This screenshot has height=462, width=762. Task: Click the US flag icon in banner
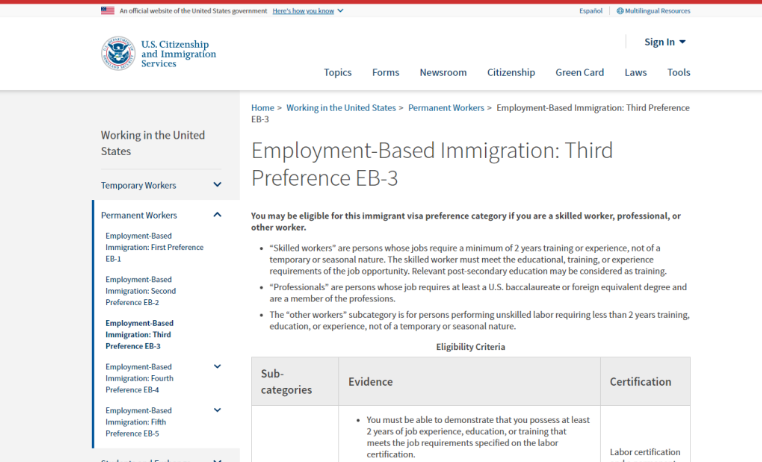point(107,11)
